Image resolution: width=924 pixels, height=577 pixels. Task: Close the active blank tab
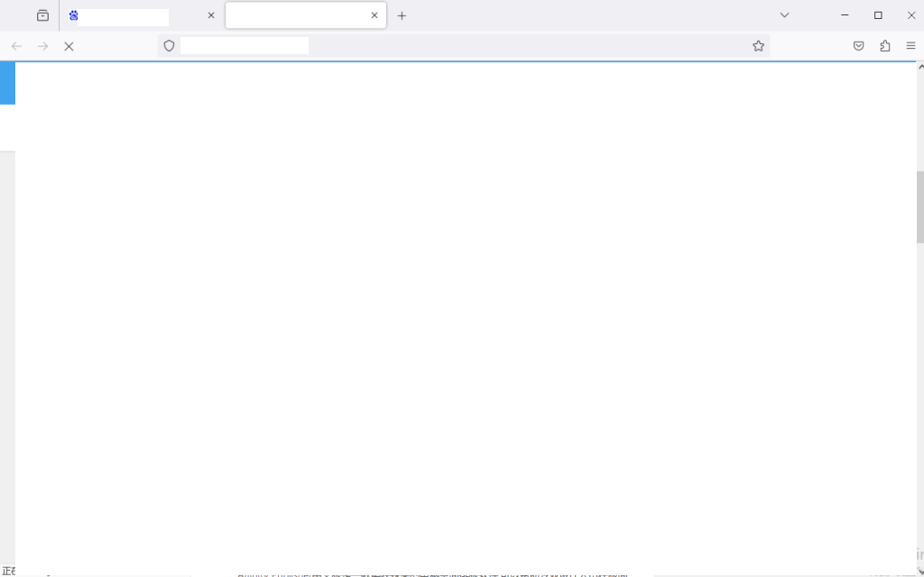[374, 16]
